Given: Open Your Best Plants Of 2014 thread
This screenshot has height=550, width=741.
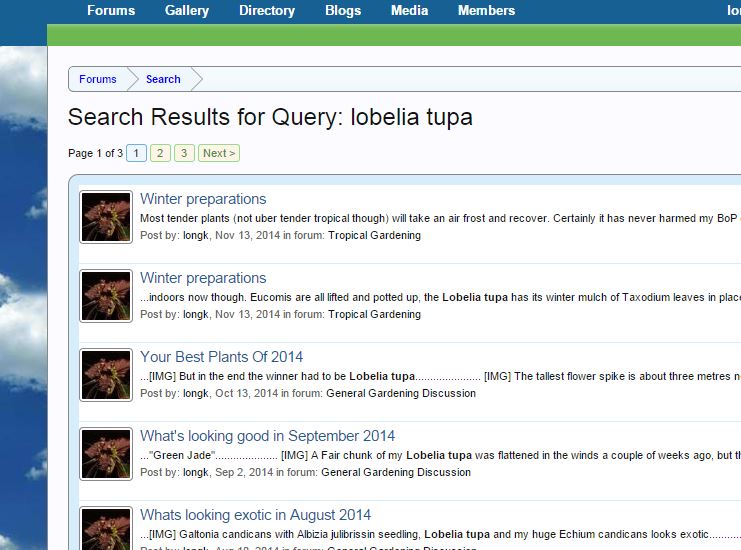Looking at the screenshot, I should 221,357.
